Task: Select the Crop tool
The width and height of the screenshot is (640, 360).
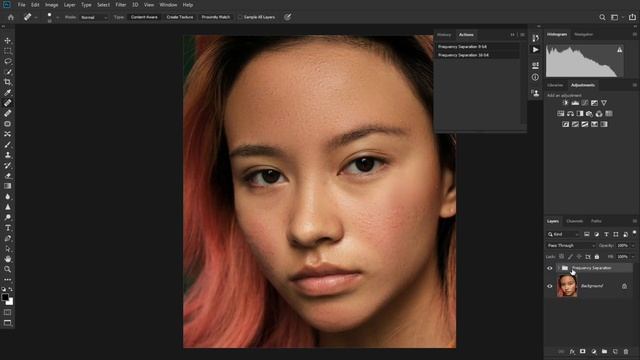Action: 7,82
